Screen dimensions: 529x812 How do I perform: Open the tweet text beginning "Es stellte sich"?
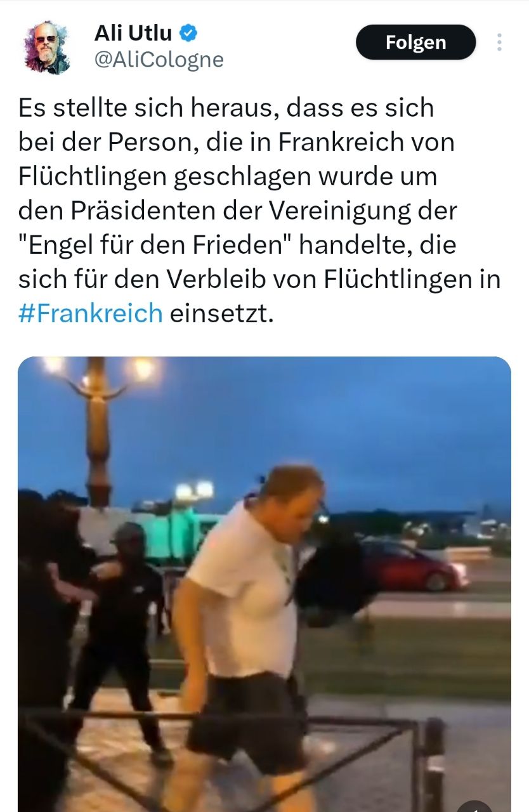coord(260,211)
